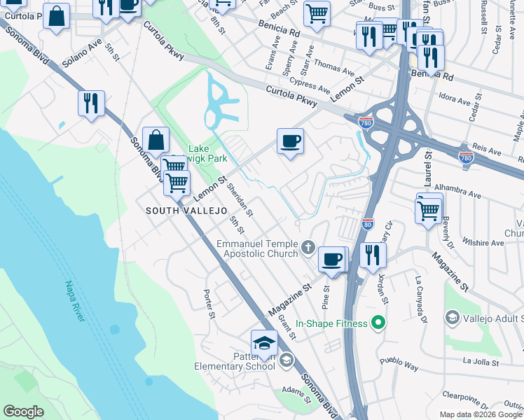The height and width of the screenshot is (420, 524).
Task: Select the Interstate 780 shield near Reis Ave
Action: [x=466, y=157]
